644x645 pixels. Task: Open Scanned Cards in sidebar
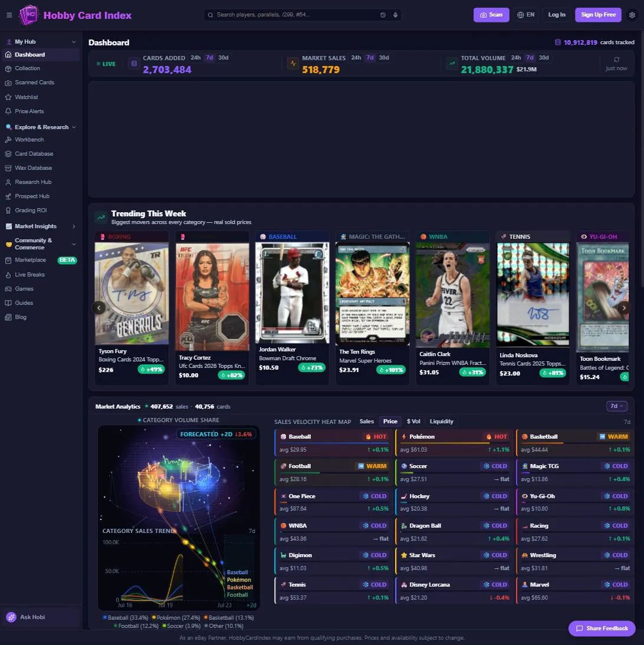point(40,83)
